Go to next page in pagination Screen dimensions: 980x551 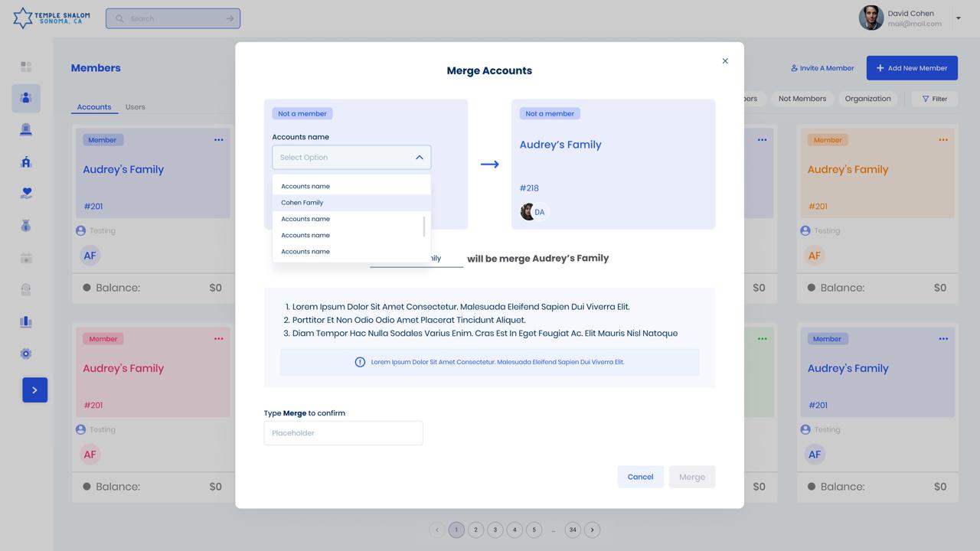[x=593, y=530]
